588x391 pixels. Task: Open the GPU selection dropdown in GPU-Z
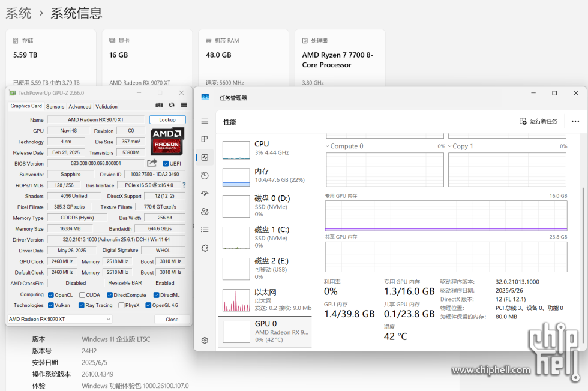pos(59,319)
